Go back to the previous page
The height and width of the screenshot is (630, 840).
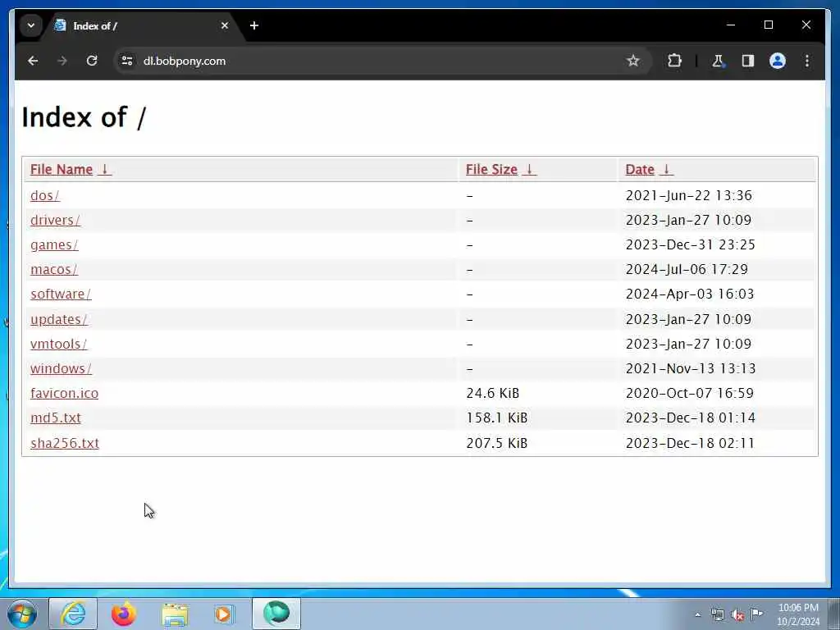[x=33, y=61]
